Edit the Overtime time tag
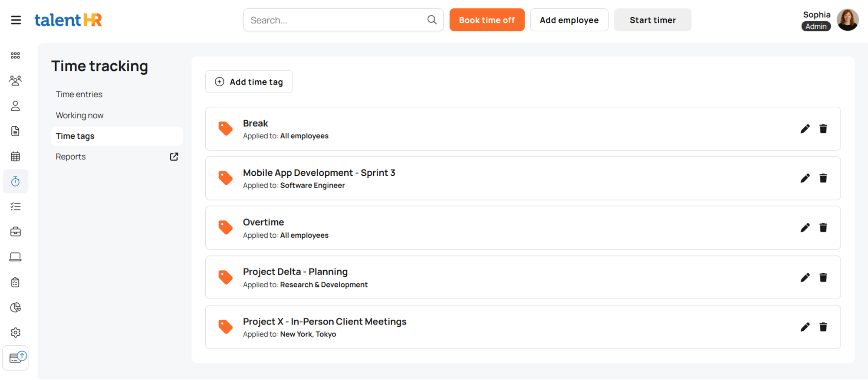 coord(805,228)
